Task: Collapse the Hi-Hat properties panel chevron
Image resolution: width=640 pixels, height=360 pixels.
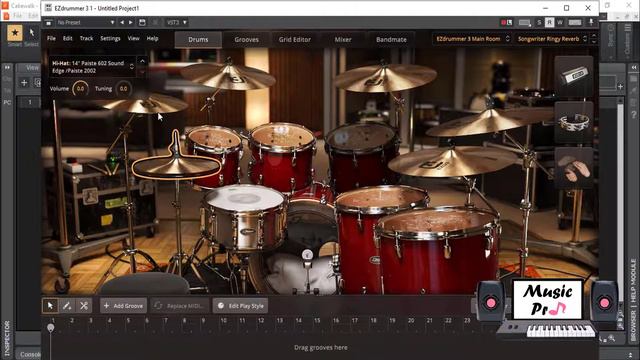Action: click(x=142, y=62)
